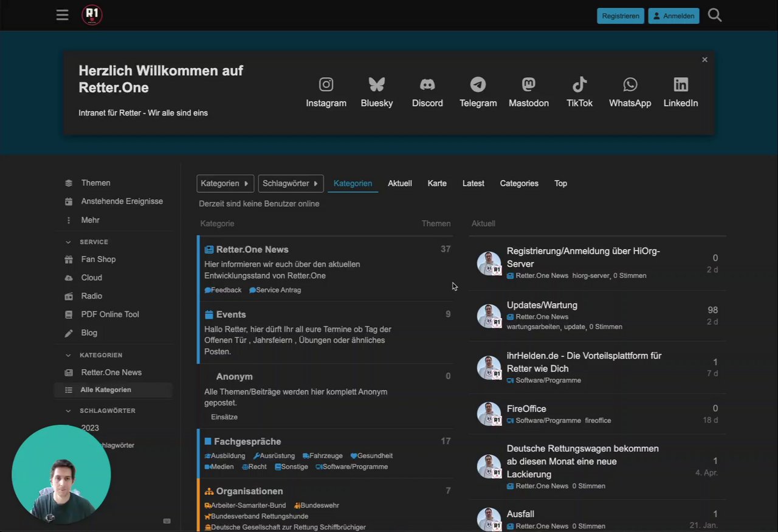This screenshot has width=778, height=532.
Task: Collapse the SERVICE sidebar section
Action: click(x=68, y=242)
